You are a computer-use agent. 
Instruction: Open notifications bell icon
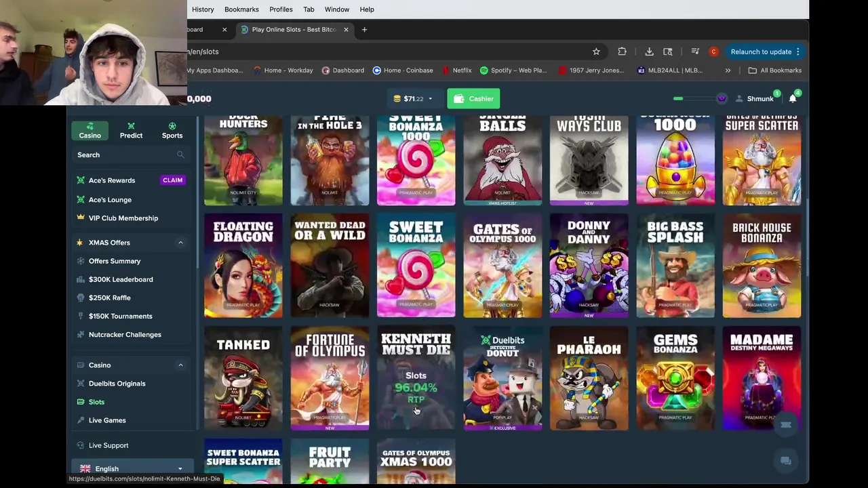[x=793, y=99]
